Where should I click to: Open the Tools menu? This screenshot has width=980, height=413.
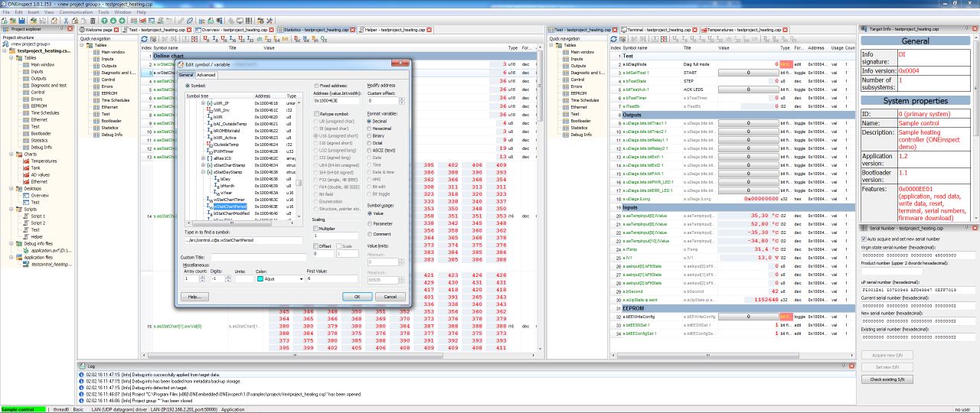(103, 12)
